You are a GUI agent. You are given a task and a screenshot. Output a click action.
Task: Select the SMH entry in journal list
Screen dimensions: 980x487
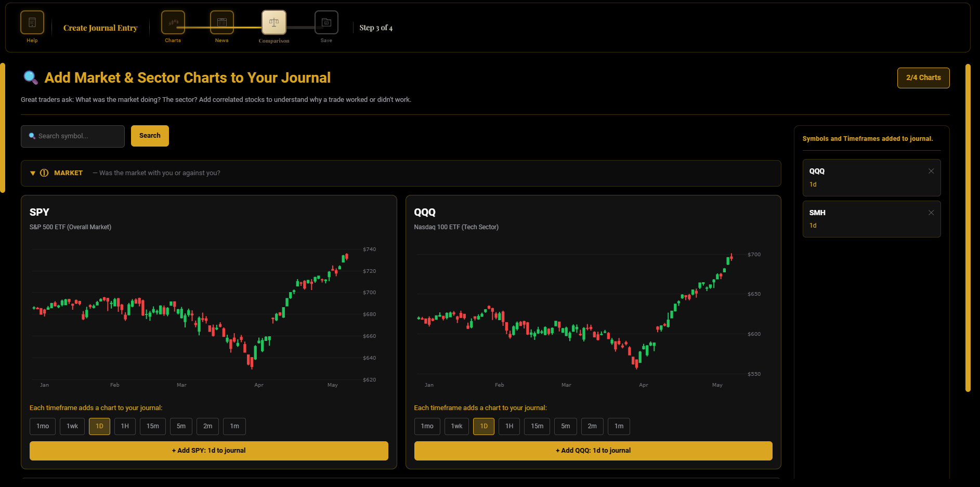tap(872, 219)
